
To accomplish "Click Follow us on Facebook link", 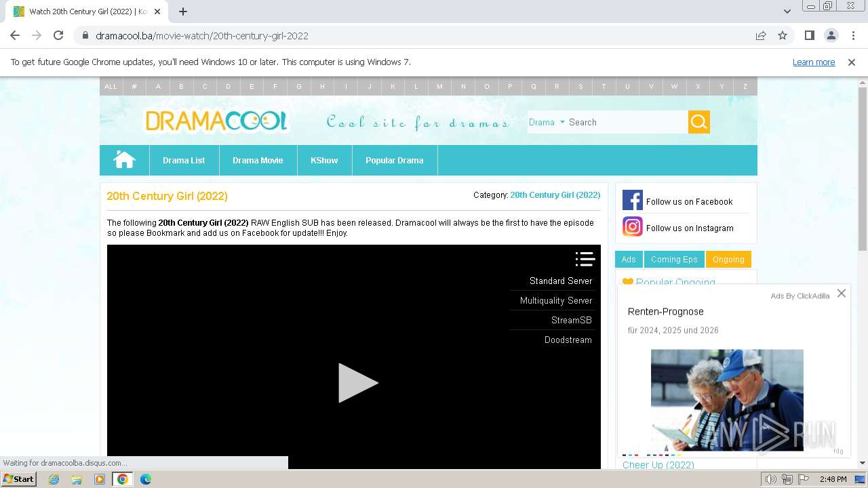I will 689,201.
